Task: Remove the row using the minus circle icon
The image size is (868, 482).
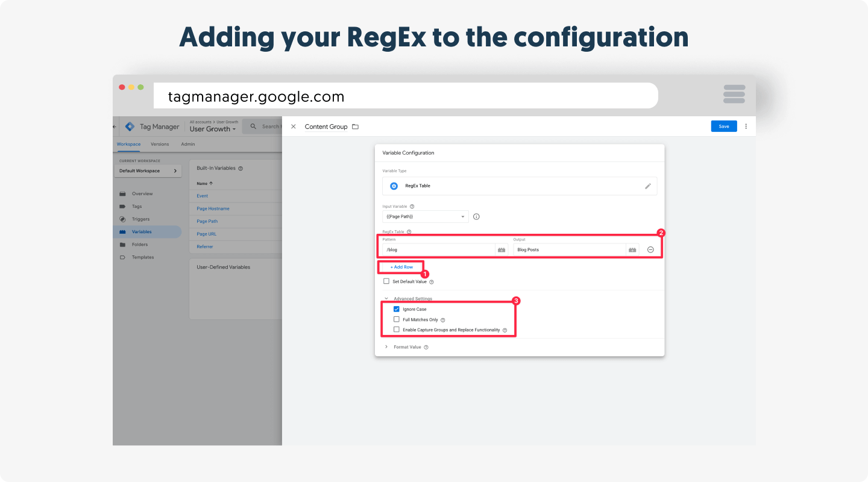Action: 650,249
